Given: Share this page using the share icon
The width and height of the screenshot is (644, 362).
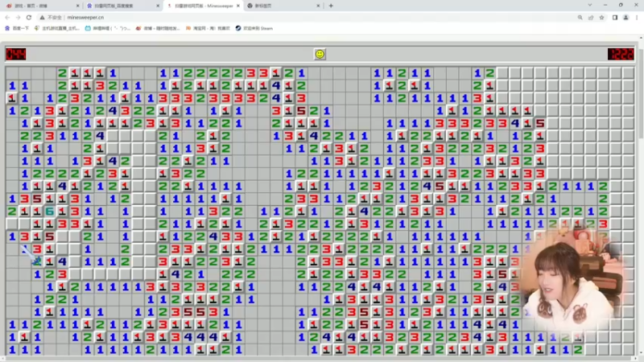Looking at the screenshot, I should [591, 18].
